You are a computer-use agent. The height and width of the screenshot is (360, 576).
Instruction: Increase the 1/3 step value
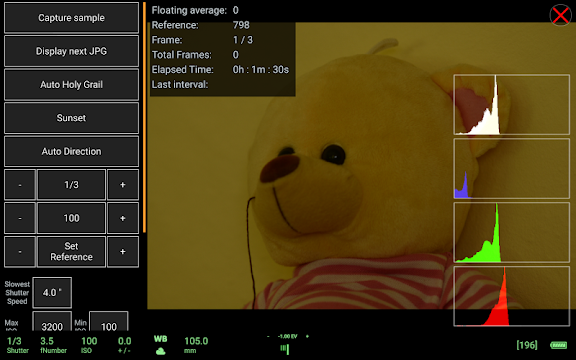pos(123,184)
